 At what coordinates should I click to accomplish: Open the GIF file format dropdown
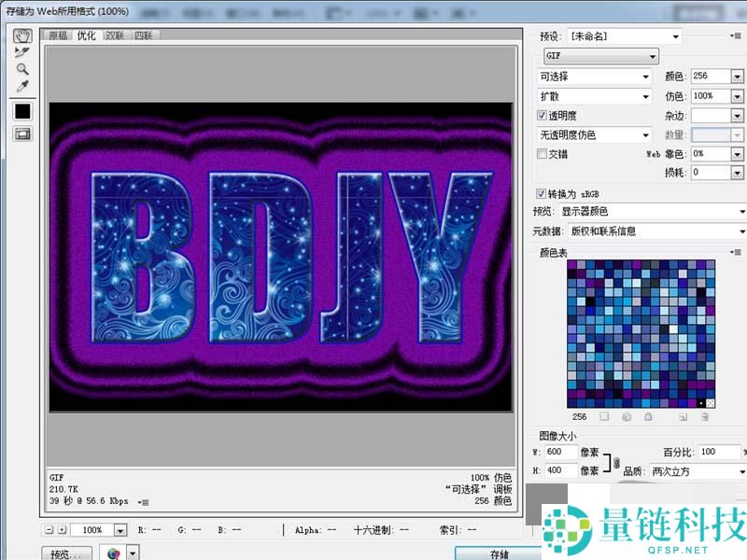pyautogui.click(x=601, y=56)
